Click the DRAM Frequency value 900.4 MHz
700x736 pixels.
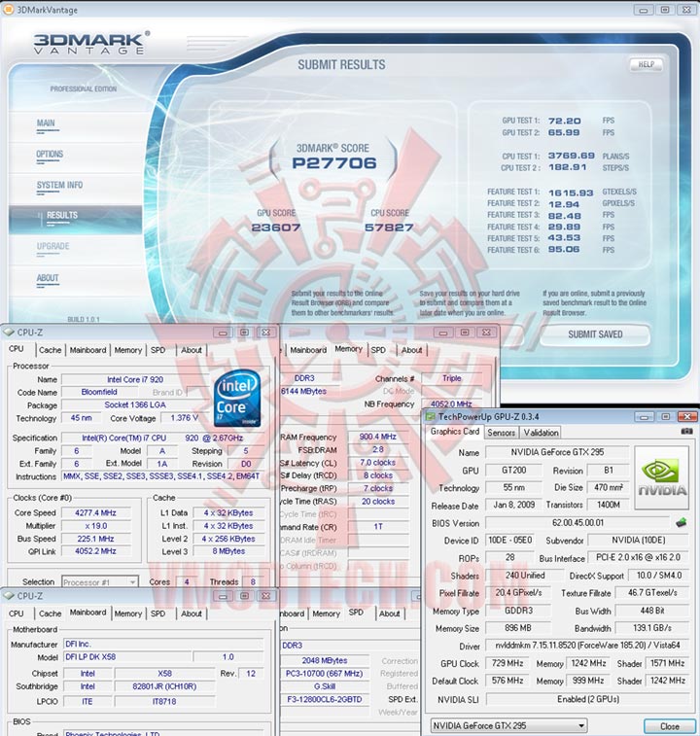(x=378, y=437)
